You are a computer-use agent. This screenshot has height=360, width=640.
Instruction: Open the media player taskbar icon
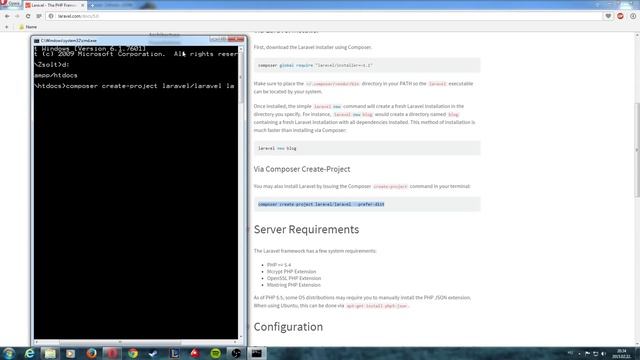click(x=71, y=353)
